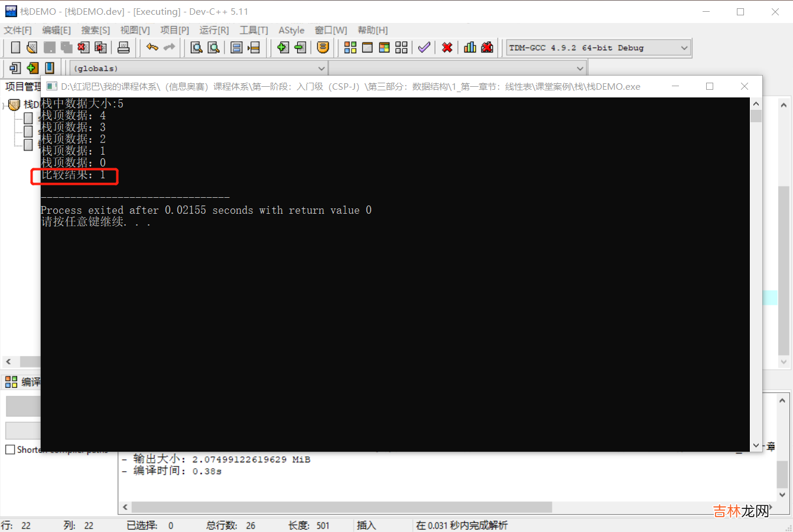Open the 帮助[H] menu
This screenshot has width=793, height=532.
373,30
